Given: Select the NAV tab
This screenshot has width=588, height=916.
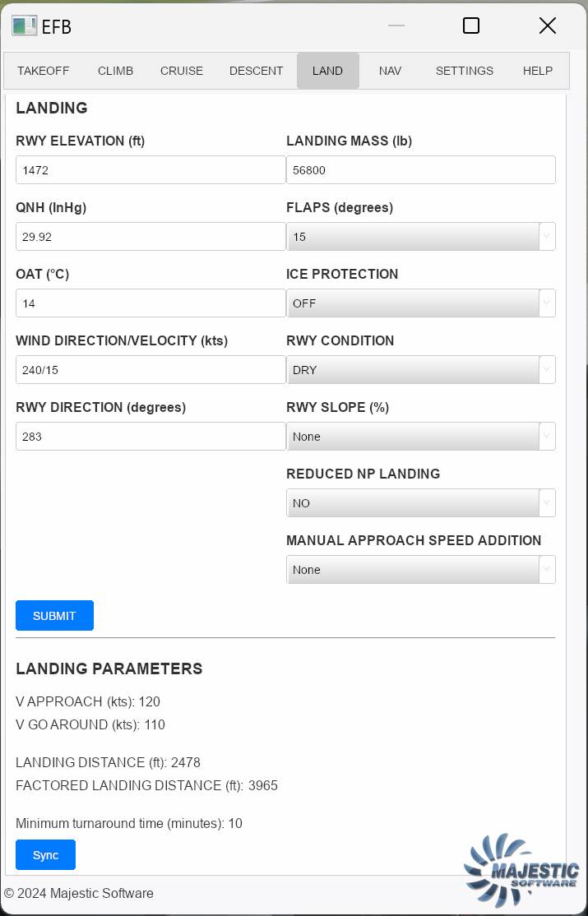Looking at the screenshot, I should coord(391,71).
